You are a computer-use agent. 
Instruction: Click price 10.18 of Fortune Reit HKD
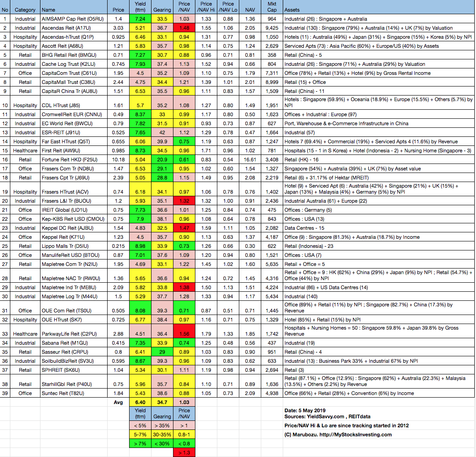click(118, 160)
